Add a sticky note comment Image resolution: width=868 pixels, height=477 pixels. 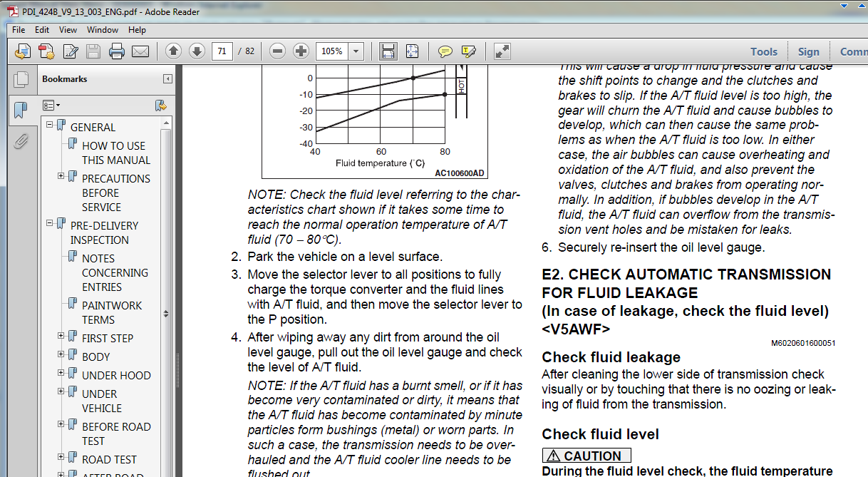click(x=445, y=51)
